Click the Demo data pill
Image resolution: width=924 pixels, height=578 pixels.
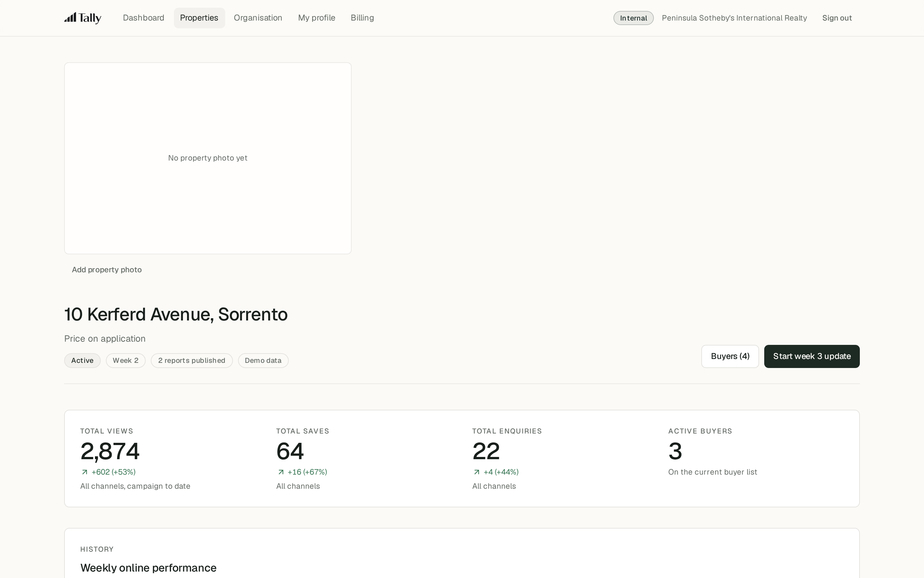pos(263,361)
